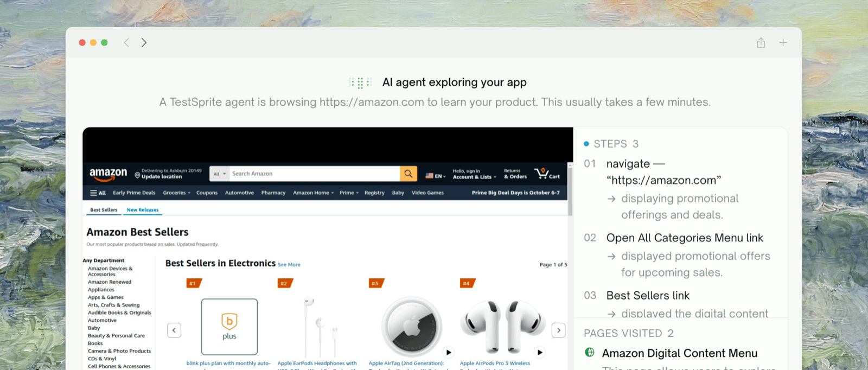868x370 pixels.
Task: Select step 02 Open All Categories Menu link
Action: tap(678, 254)
